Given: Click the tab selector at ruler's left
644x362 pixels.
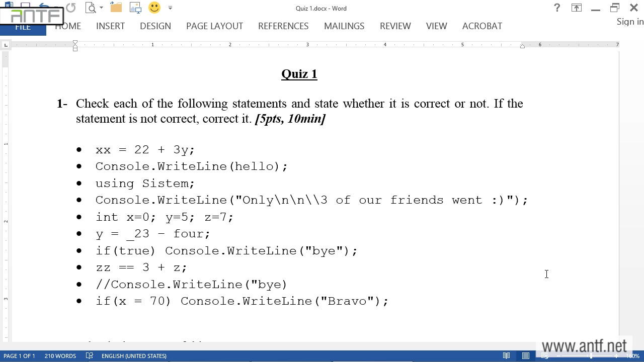Looking at the screenshot, I should coord(6,45).
